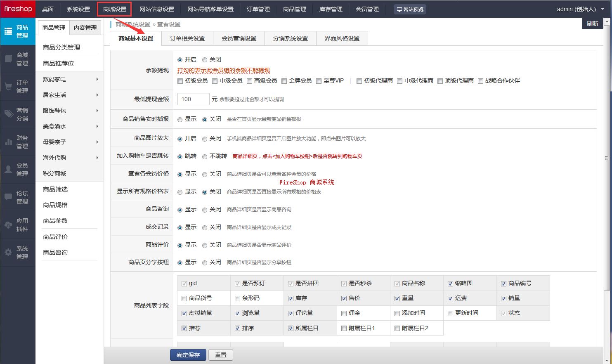The height and width of the screenshot is (364, 612).
Task: Open 系统设置 in top menu
Action: tap(78, 9)
